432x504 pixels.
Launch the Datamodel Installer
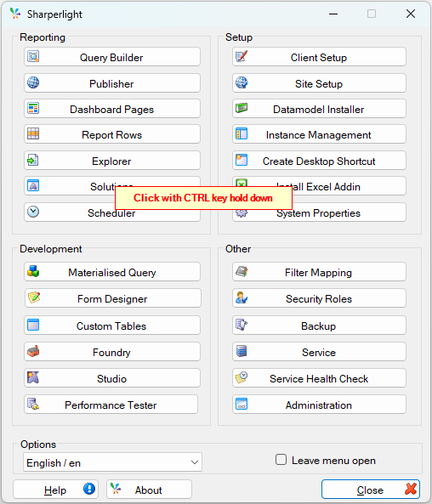tap(319, 108)
